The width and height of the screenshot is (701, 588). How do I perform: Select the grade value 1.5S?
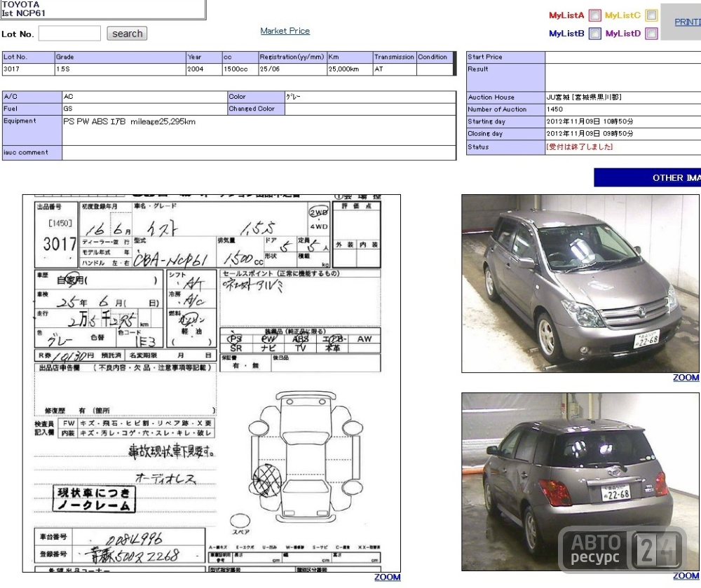pyautogui.click(x=63, y=69)
